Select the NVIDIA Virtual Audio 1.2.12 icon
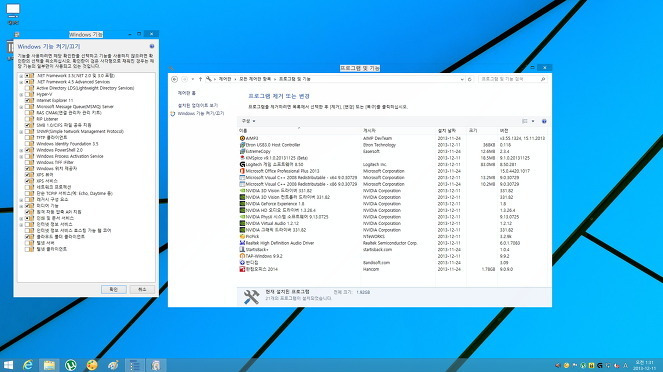This screenshot has height=372, width=663. 242,223
